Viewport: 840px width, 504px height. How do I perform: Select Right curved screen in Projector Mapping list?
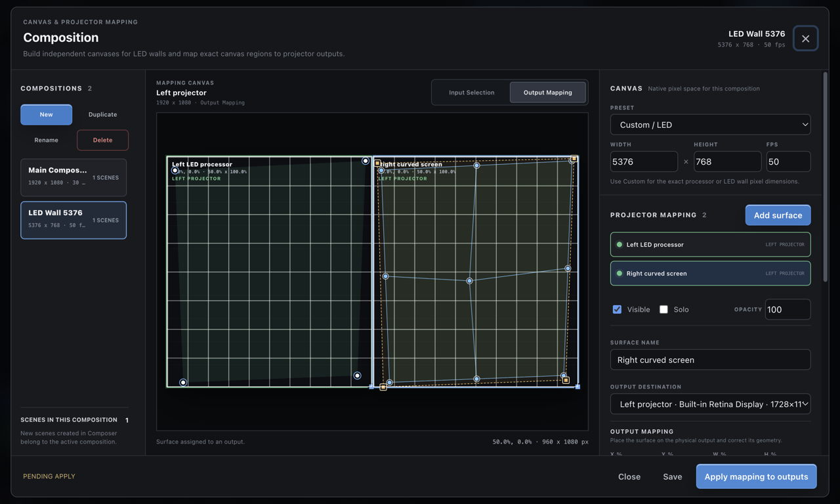click(710, 273)
